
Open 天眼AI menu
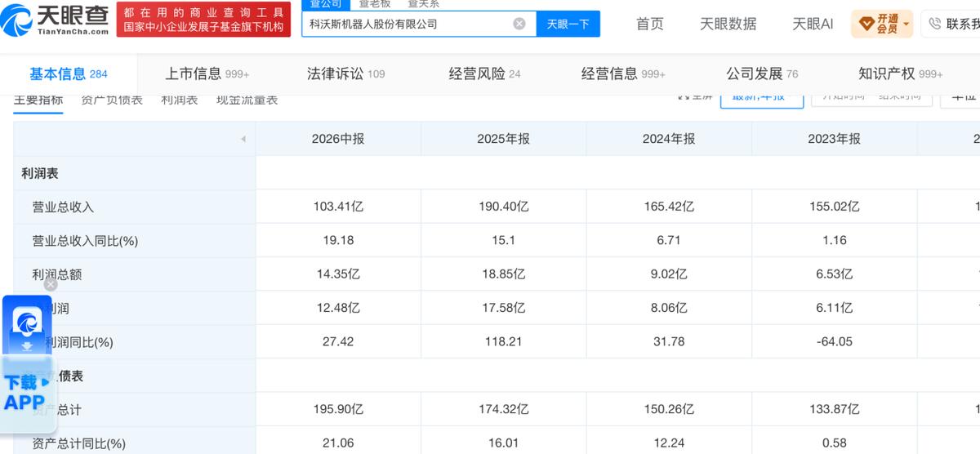point(813,24)
